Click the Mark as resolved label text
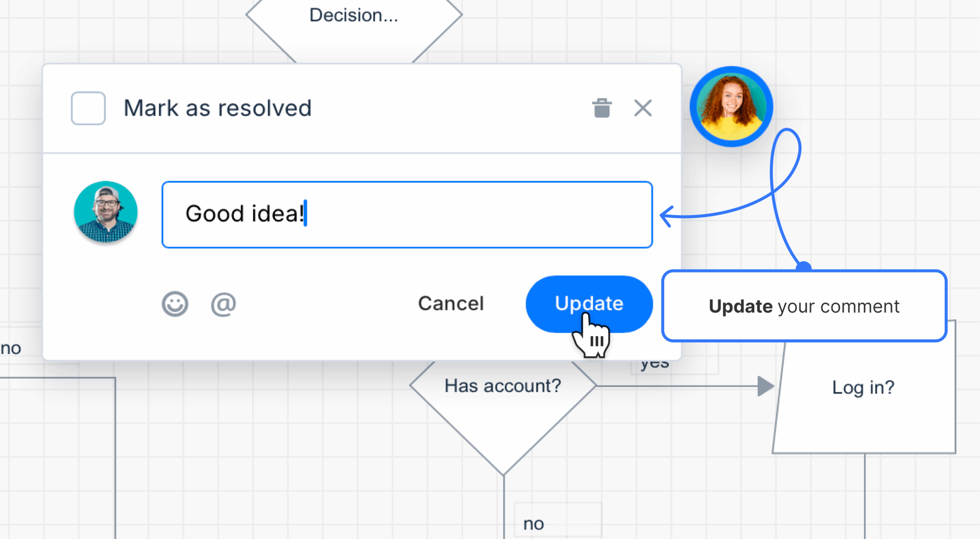The height and width of the screenshot is (539, 980). coord(217,108)
